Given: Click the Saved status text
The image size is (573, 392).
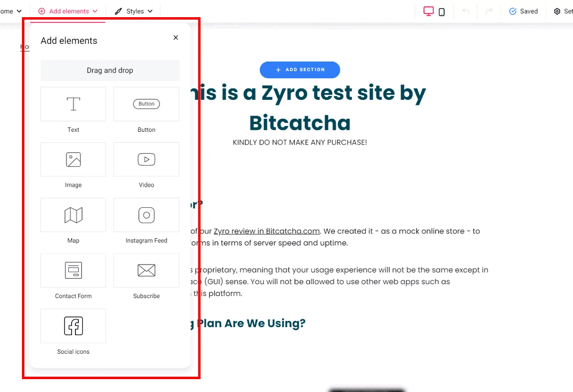Looking at the screenshot, I should [529, 11].
